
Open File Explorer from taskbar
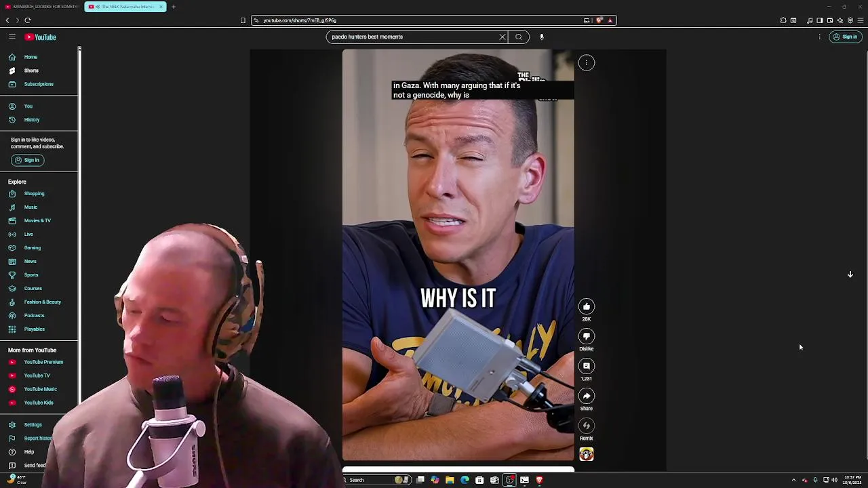point(450,480)
